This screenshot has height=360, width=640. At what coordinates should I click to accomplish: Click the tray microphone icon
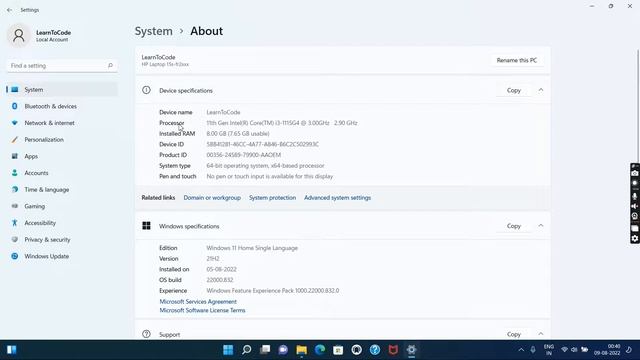click(533, 350)
